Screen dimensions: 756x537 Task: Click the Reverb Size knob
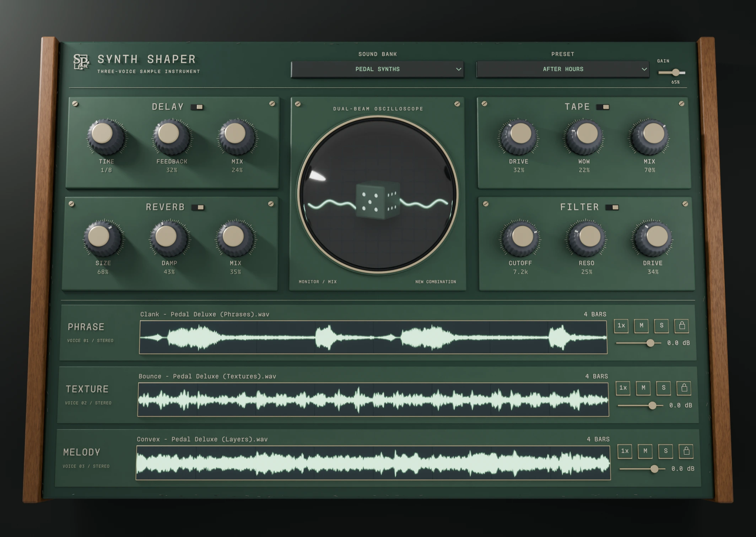click(x=103, y=238)
